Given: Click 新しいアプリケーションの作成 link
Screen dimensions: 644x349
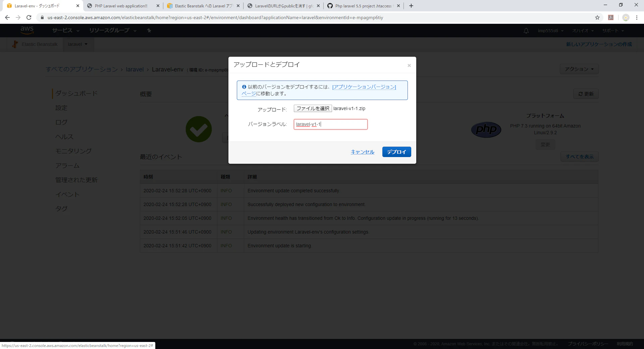Looking at the screenshot, I should click(x=599, y=44).
